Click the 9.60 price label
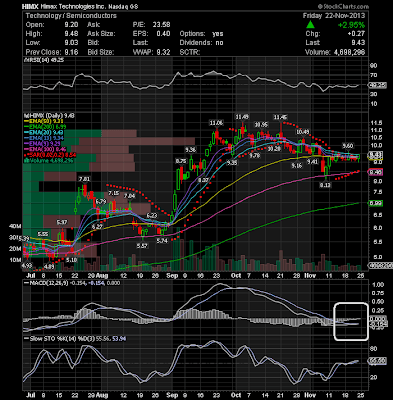The height and width of the screenshot is (400, 393). pos(348,146)
